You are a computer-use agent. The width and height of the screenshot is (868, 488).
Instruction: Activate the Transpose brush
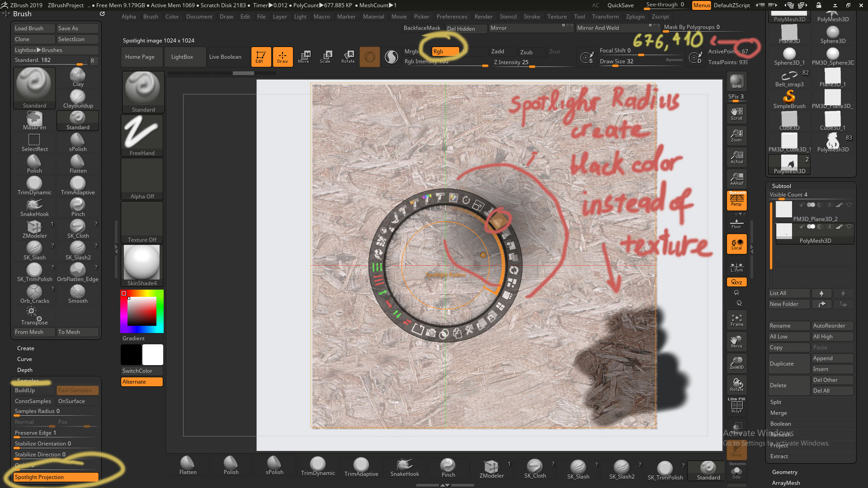[x=34, y=316]
